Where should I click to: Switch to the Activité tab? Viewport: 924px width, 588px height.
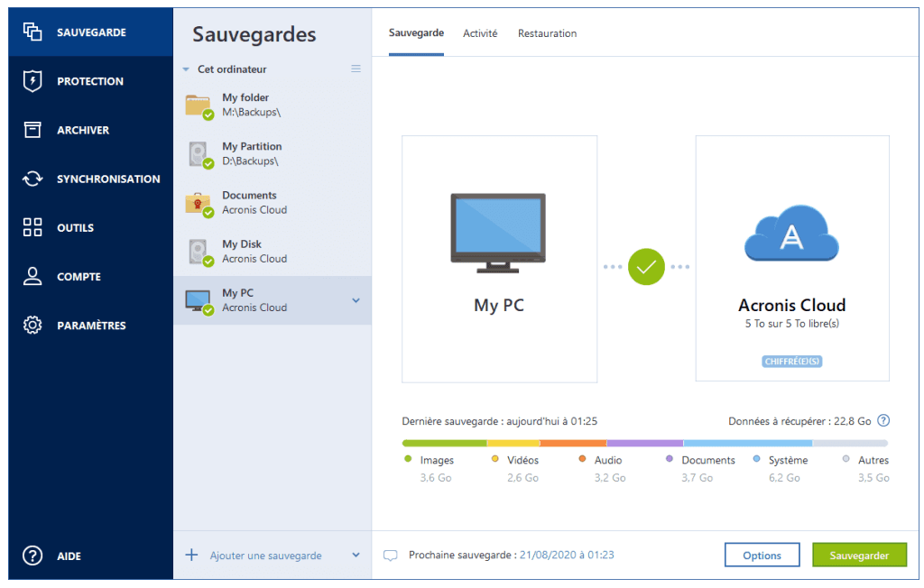(x=480, y=33)
